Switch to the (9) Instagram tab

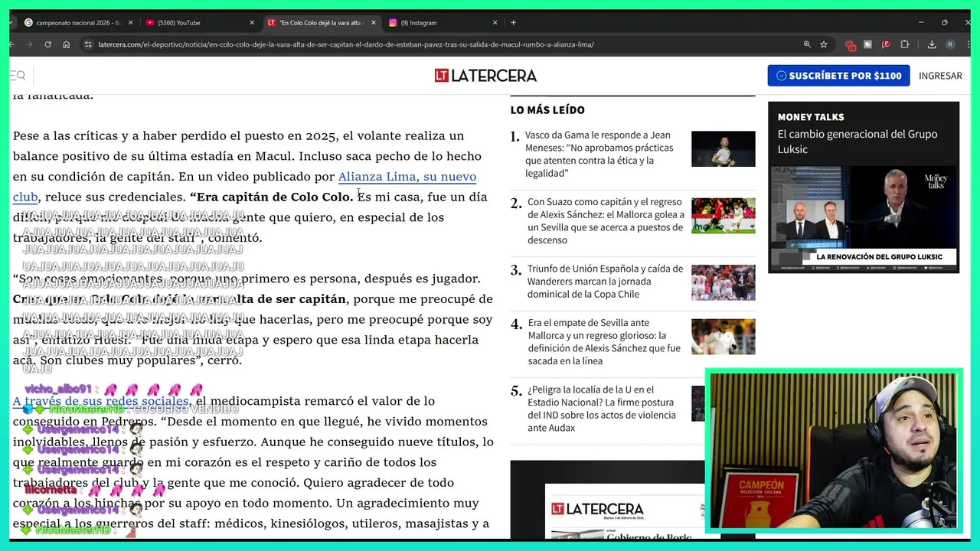point(443,23)
